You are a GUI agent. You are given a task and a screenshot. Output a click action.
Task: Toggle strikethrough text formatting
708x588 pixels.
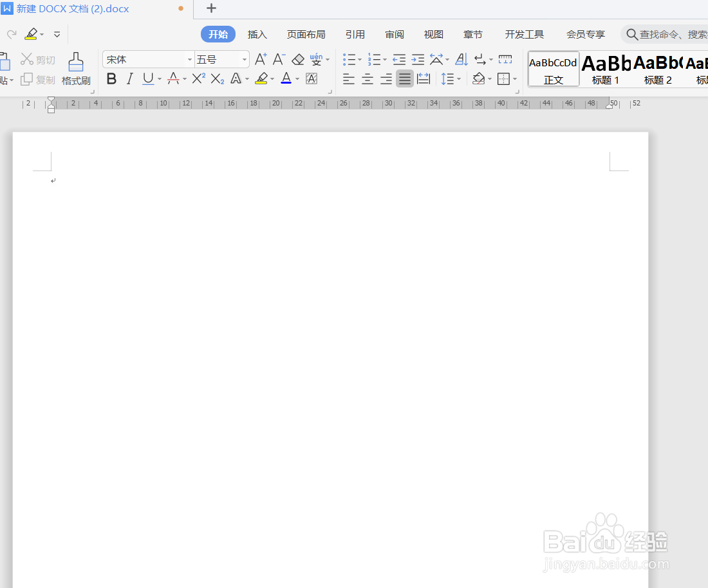(x=173, y=79)
